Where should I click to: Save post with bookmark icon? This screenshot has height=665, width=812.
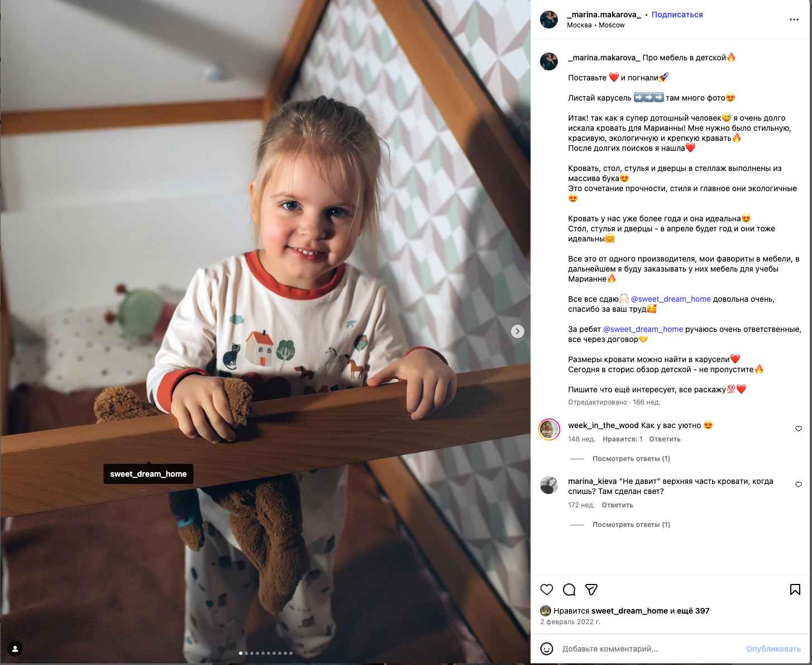(x=795, y=590)
